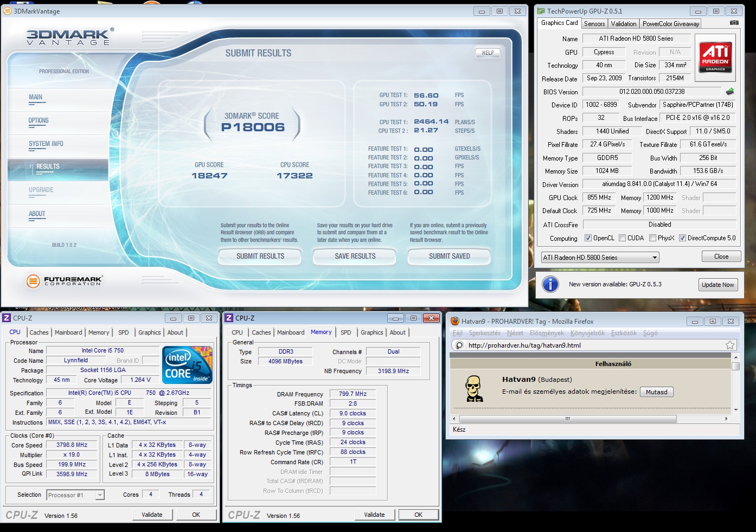
Task: Click the SUBMIT RESULTS button
Action: [260, 257]
